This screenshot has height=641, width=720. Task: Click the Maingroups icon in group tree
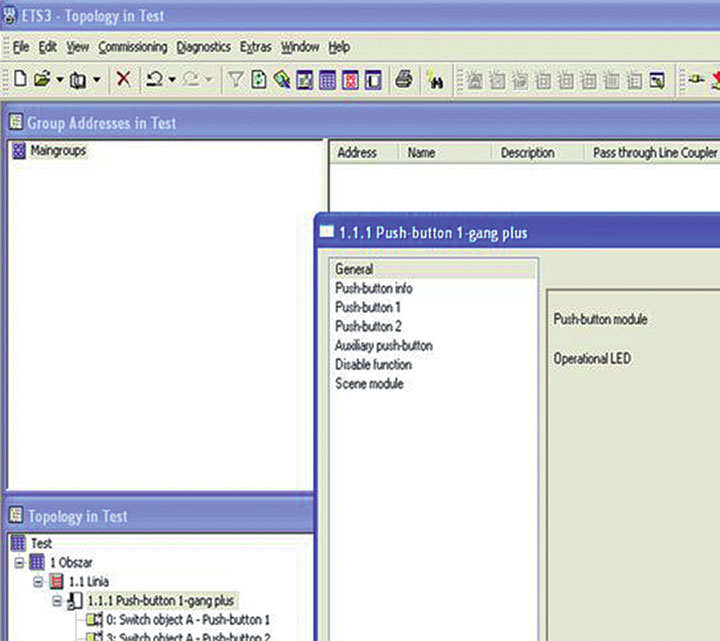pos(19,151)
